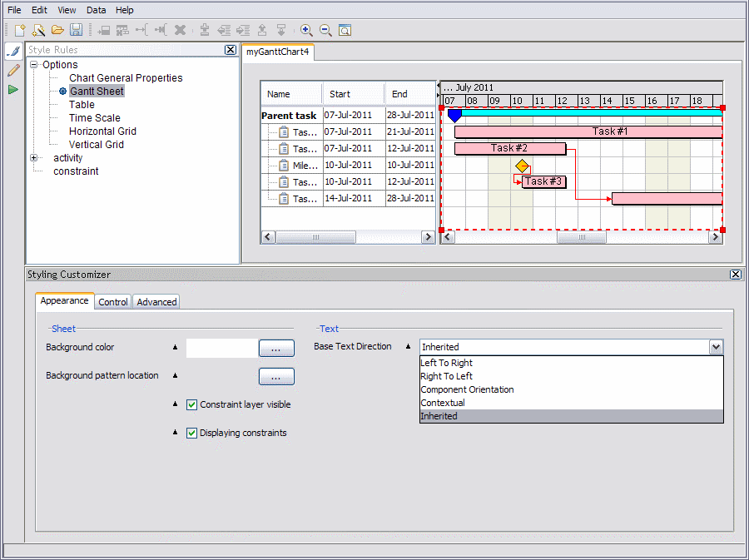The width and height of the screenshot is (749, 560).
Task: Click the Save floppy disk icon
Action: (76, 30)
